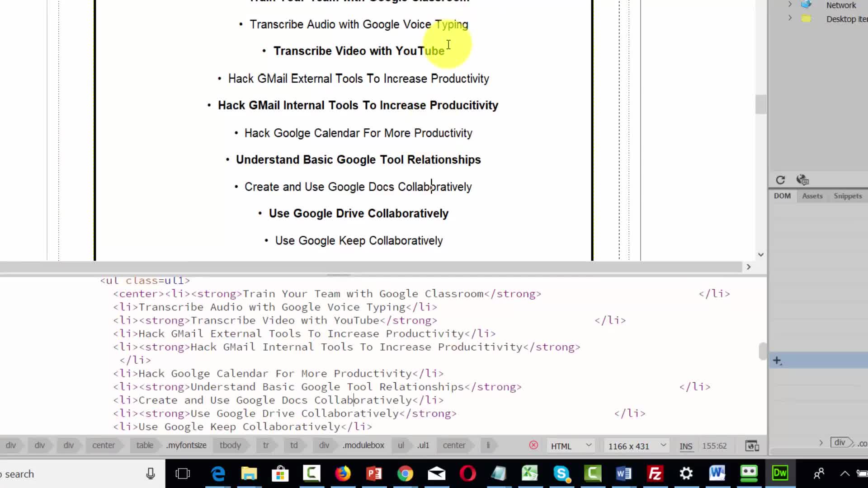This screenshot has width=868, height=488.
Task: Toggle INS insert mode in status bar
Action: point(686,446)
